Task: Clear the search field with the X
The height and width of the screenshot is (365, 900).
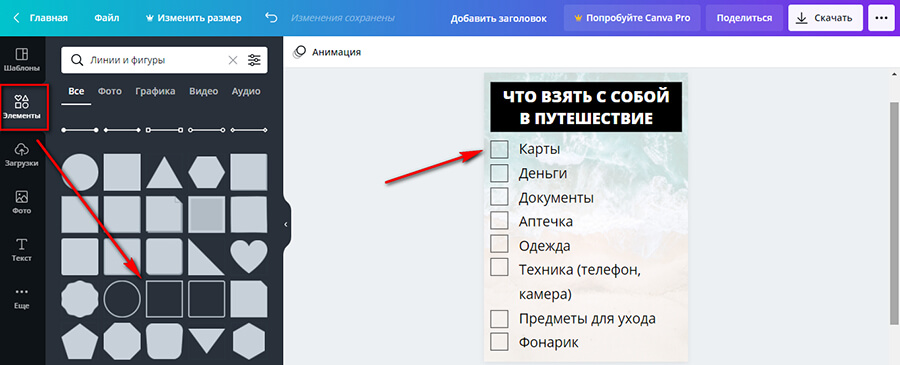Action: click(233, 60)
